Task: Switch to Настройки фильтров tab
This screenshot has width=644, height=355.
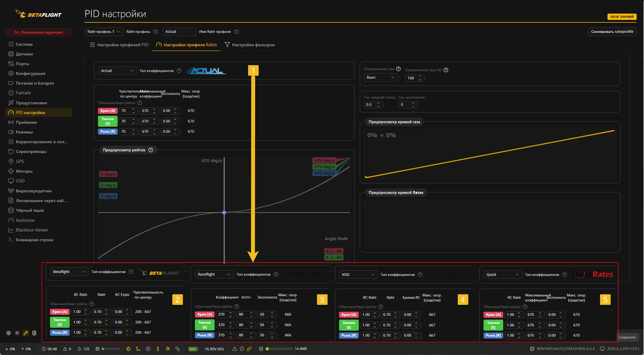Action: point(249,45)
